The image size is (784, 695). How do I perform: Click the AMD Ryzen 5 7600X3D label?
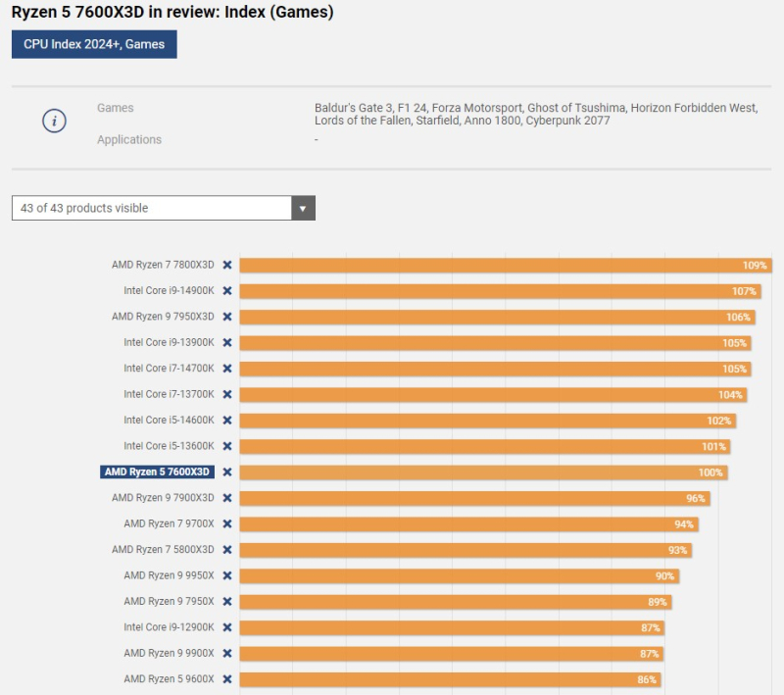tap(157, 472)
